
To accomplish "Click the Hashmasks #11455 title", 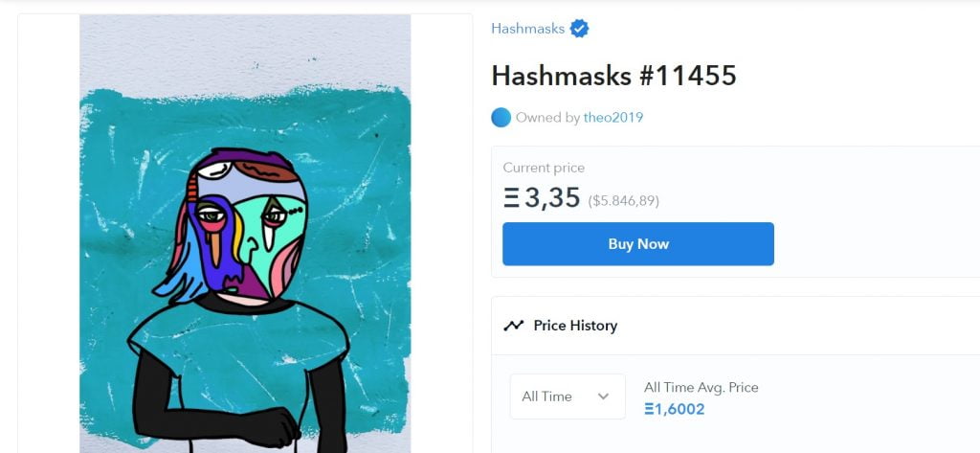I will click(x=613, y=76).
